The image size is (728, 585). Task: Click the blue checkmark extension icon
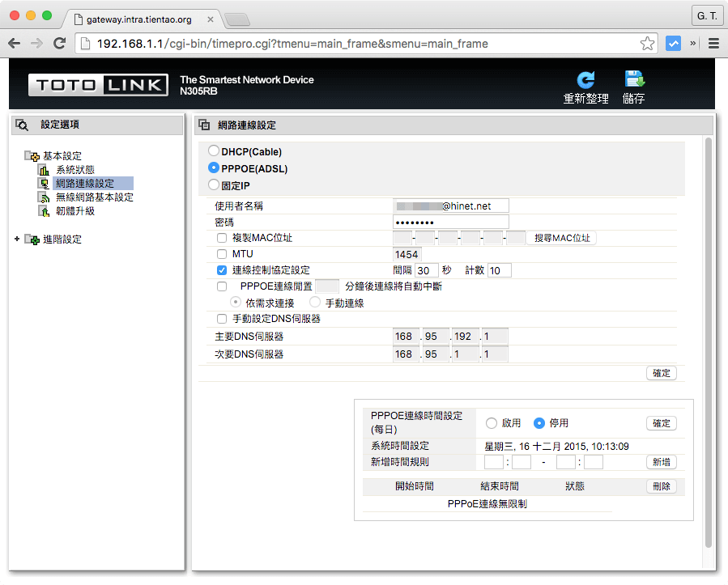coord(673,44)
